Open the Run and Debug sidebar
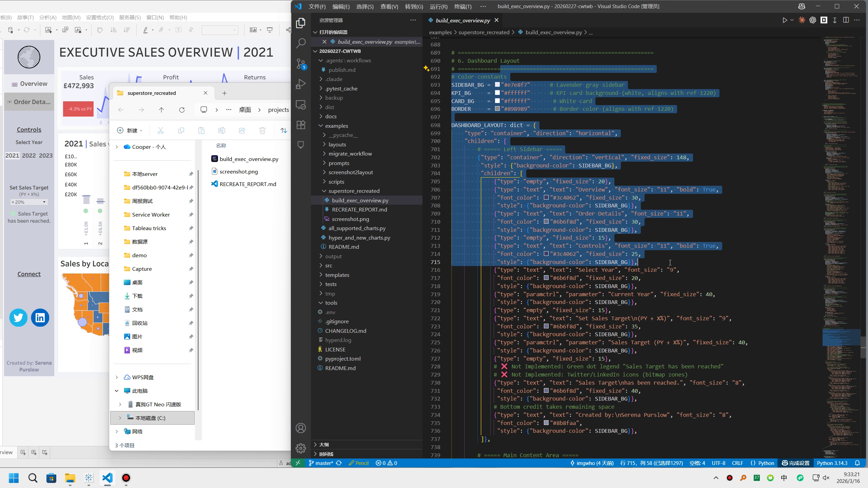Viewport: 868px width, 488px height. coord(300,84)
